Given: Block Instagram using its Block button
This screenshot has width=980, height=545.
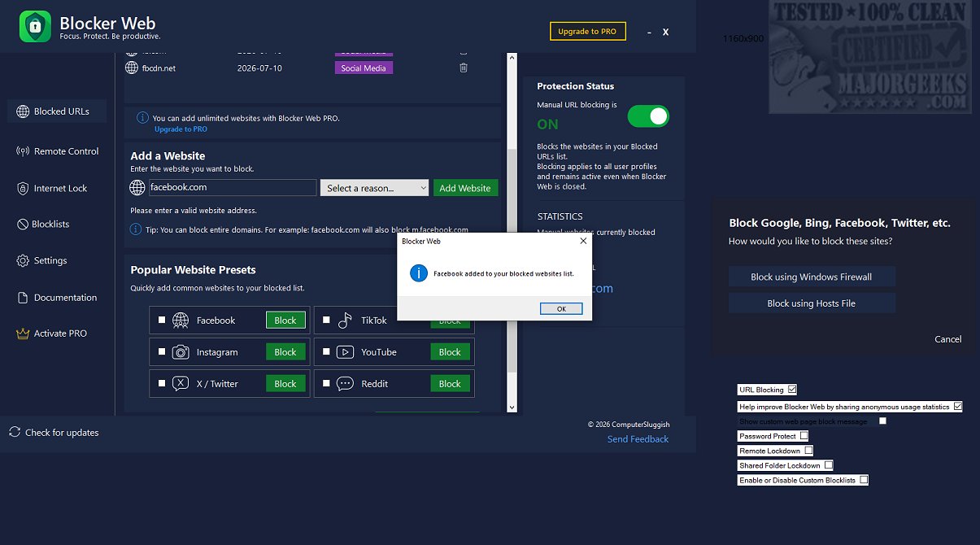Looking at the screenshot, I should point(285,352).
